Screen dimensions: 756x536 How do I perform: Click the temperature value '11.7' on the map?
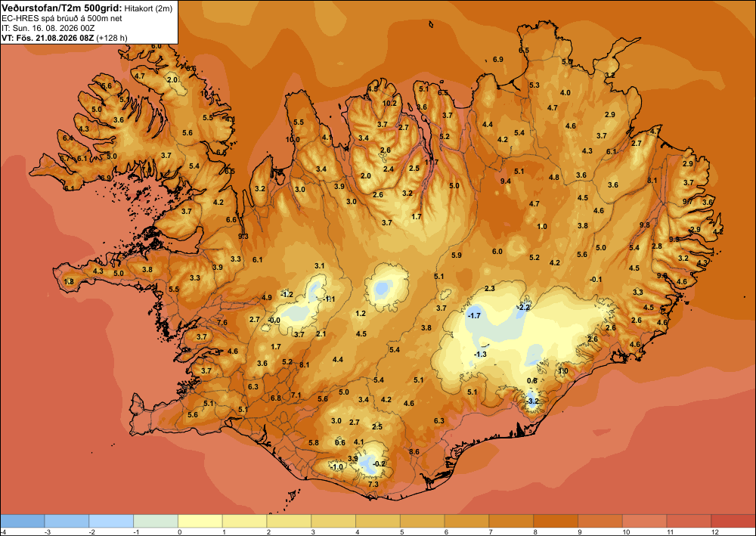[x=432, y=162]
